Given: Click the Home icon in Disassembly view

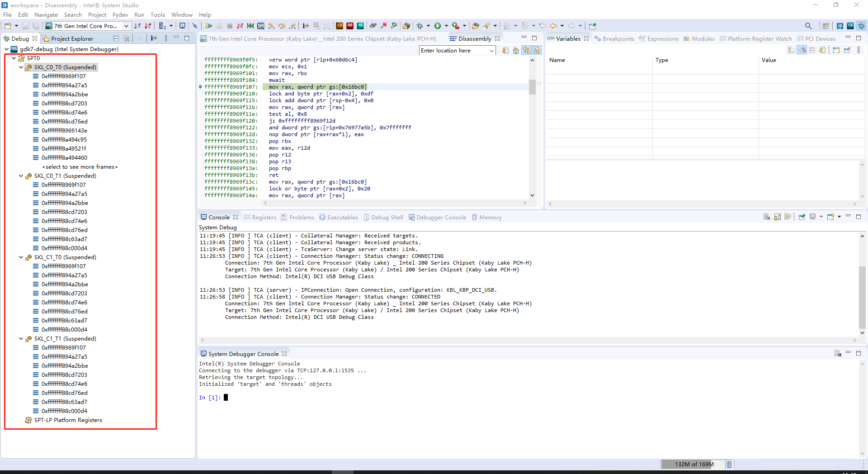Looking at the screenshot, I should point(516,51).
